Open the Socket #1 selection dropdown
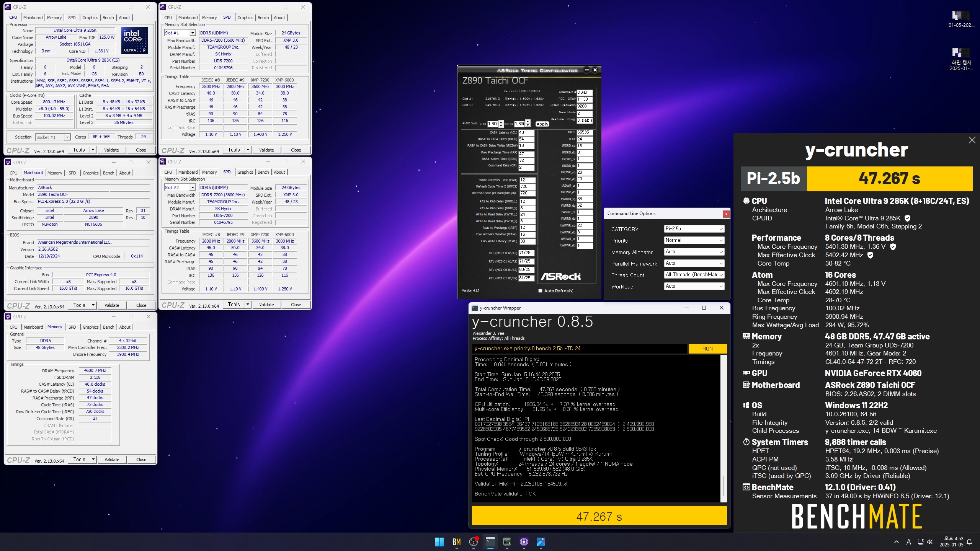Image resolution: width=980 pixels, height=551 pixels. (67, 137)
